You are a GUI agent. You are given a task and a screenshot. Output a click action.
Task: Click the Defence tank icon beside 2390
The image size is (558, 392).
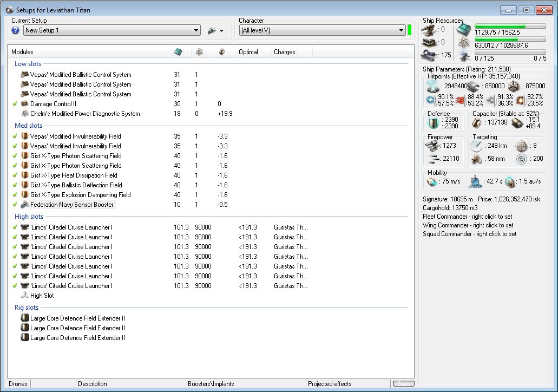pos(434,123)
